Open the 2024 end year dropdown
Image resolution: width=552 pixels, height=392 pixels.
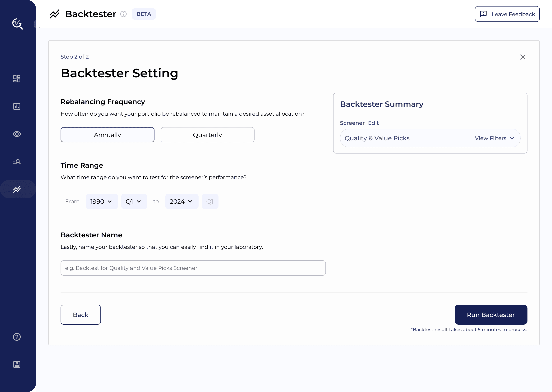[181, 201]
